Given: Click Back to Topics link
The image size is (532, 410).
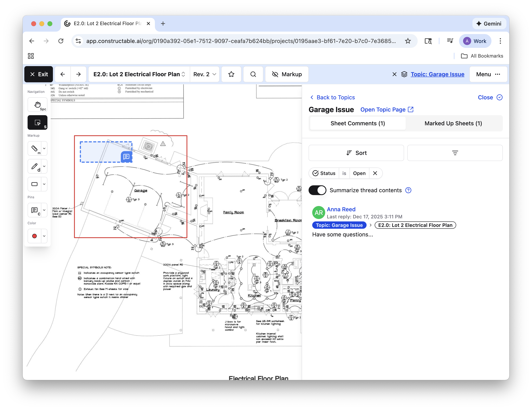Looking at the screenshot, I should [332, 98].
